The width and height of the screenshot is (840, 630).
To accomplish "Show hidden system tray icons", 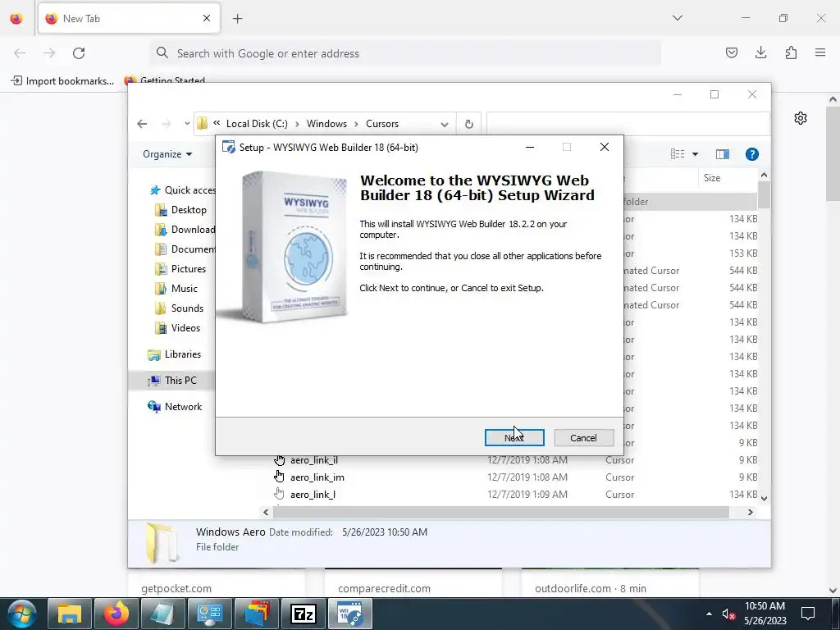I will [709, 614].
